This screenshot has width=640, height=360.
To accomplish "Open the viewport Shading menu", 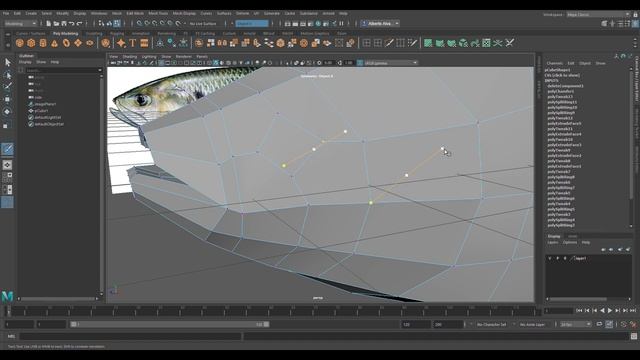I will (x=130, y=57).
